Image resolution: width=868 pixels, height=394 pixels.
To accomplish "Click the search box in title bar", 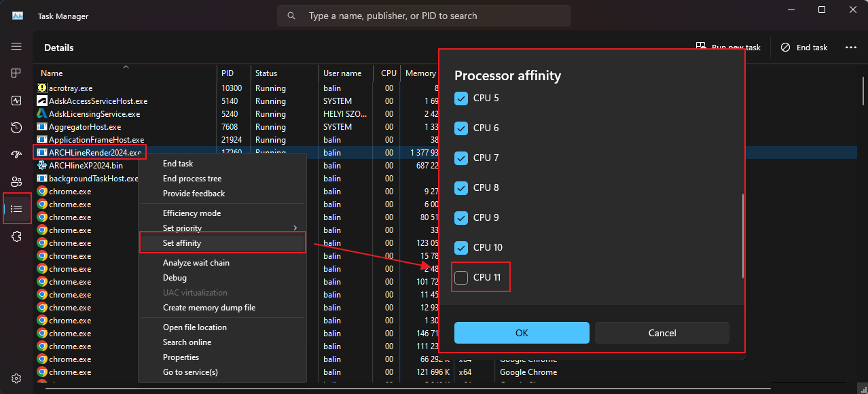I will pyautogui.click(x=423, y=16).
